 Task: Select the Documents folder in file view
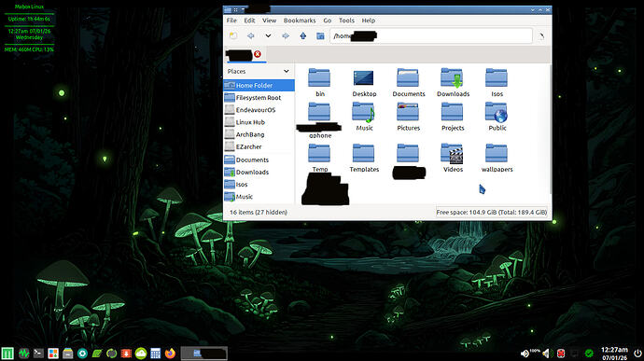click(408, 78)
